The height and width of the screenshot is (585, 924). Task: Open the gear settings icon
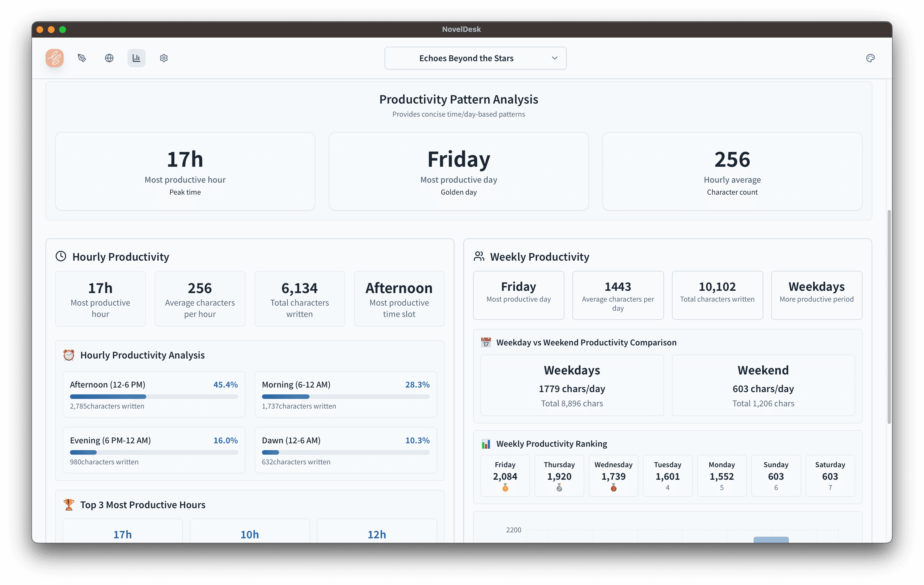pyautogui.click(x=164, y=58)
